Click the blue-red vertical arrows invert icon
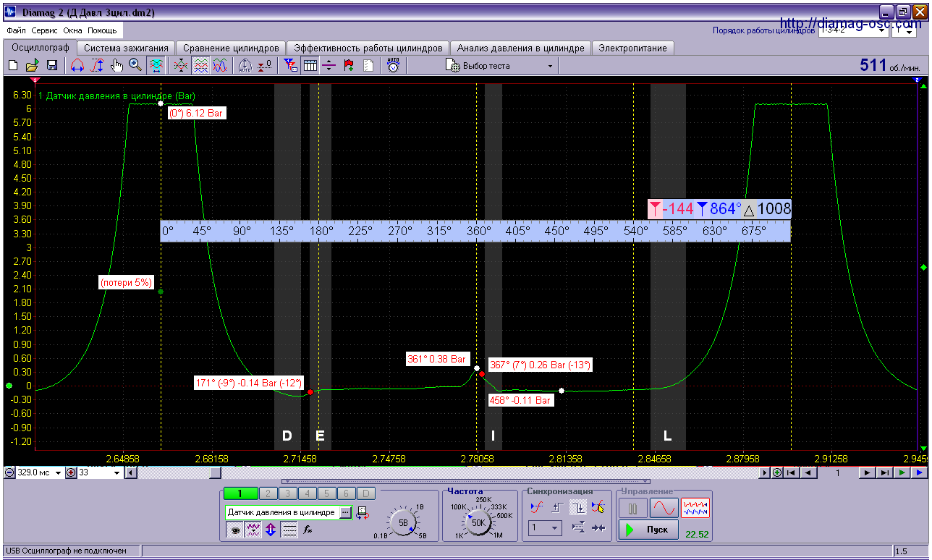 271,530
